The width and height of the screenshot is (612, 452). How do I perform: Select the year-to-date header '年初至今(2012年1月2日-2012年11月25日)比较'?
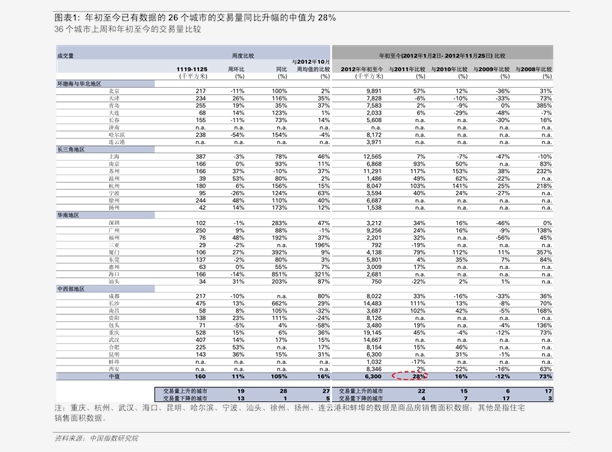(x=442, y=56)
